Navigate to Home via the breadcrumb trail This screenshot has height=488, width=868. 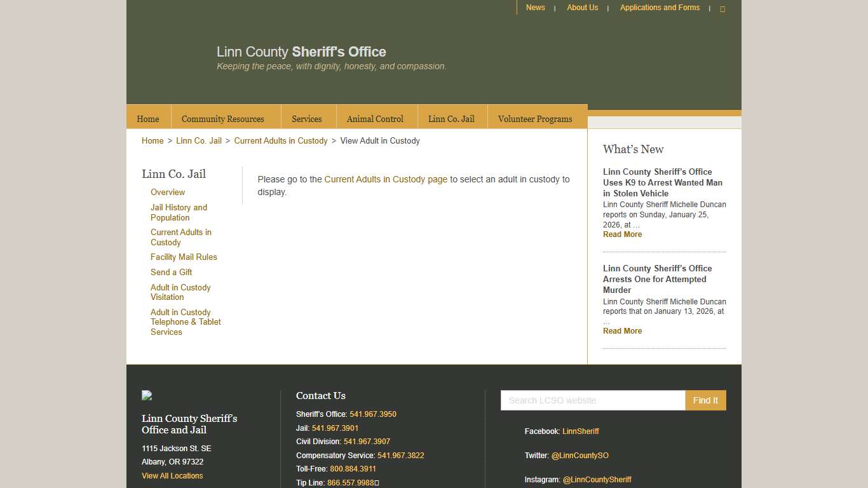click(x=152, y=140)
